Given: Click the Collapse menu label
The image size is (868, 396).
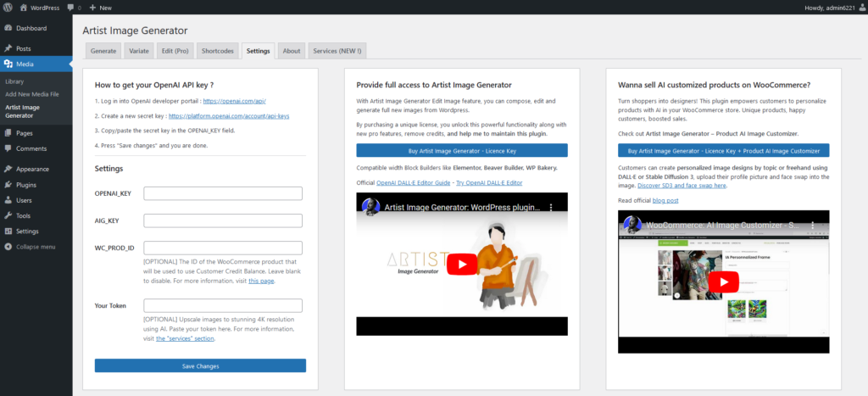Looking at the screenshot, I should coord(36,247).
